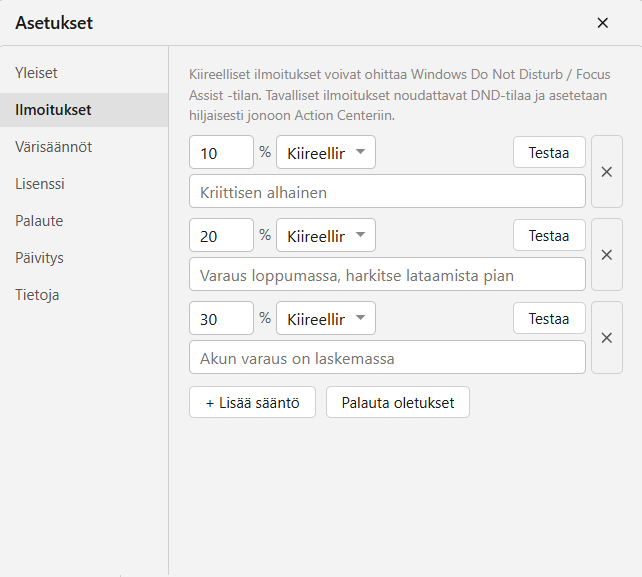Test the 30% notification with Testaa
Viewport: 642px width, 577px height.
(x=549, y=318)
